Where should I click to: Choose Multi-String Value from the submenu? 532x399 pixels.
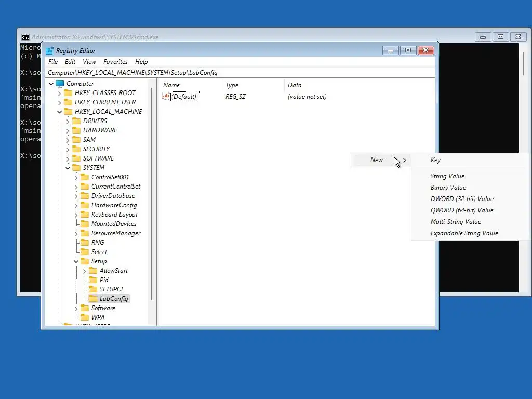pos(470,221)
